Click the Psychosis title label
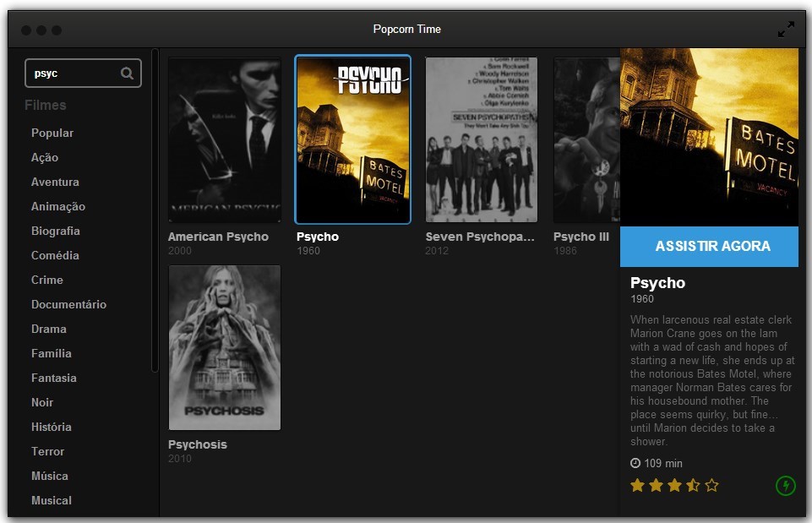 click(198, 444)
